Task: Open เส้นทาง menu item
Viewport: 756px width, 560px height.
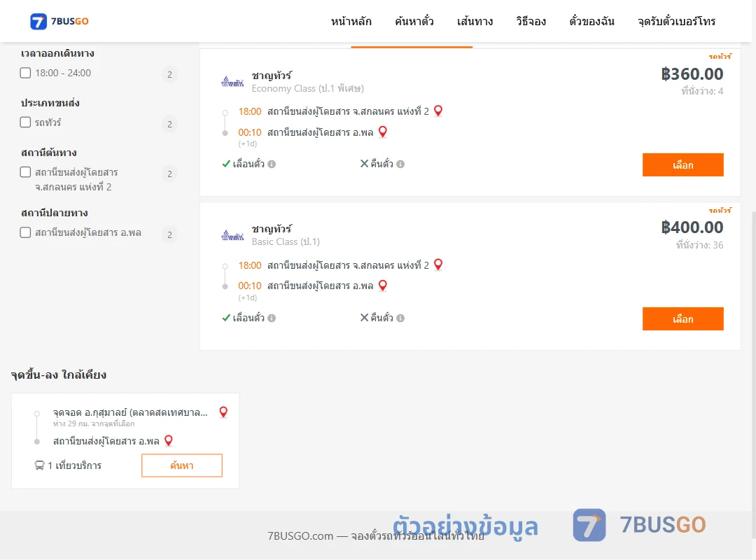Action: click(x=475, y=21)
